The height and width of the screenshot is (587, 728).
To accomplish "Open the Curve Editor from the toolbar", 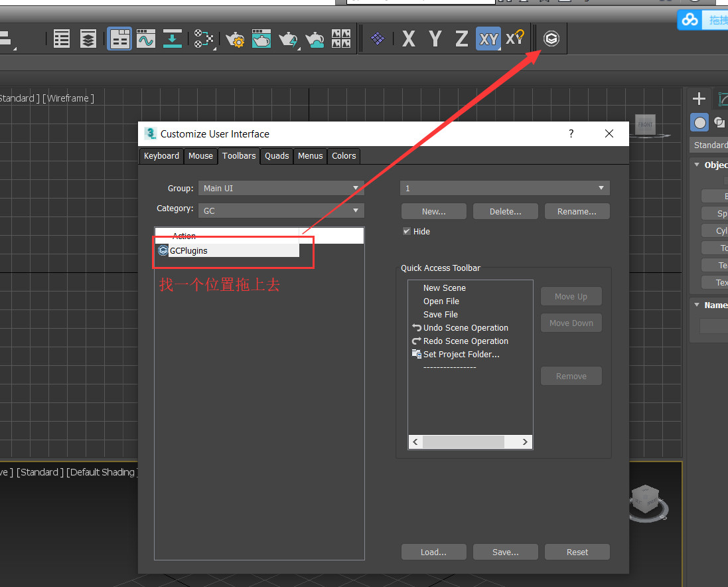I will click(146, 39).
